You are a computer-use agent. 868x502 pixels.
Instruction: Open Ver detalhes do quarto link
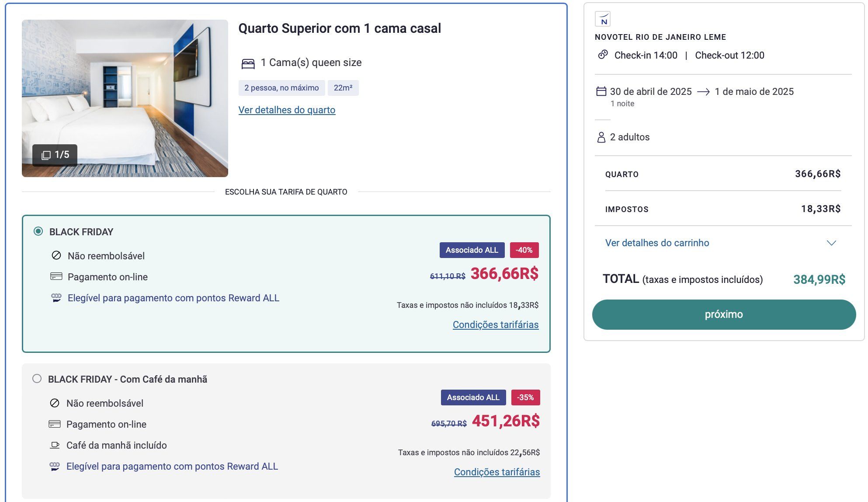(x=287, y=110)
